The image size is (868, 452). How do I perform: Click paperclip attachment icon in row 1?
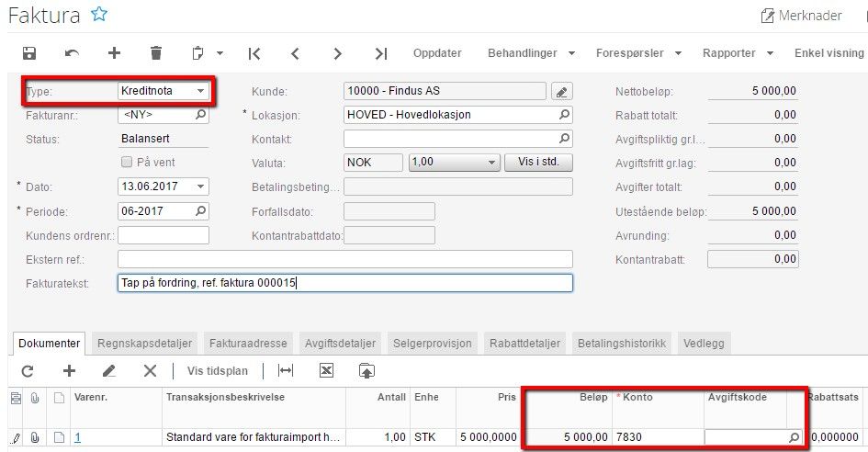pyautogui.click(x=35, y=437)
